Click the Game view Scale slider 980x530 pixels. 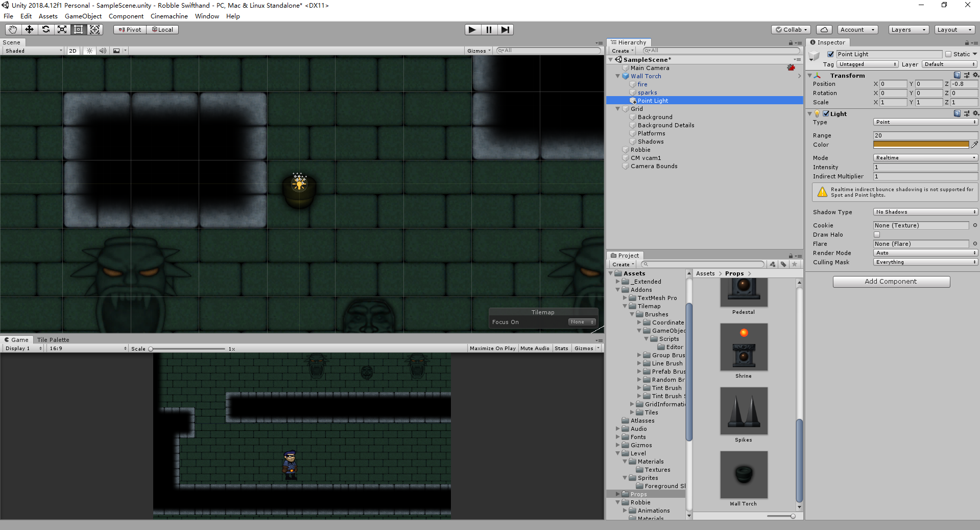[x=187, y=349]
